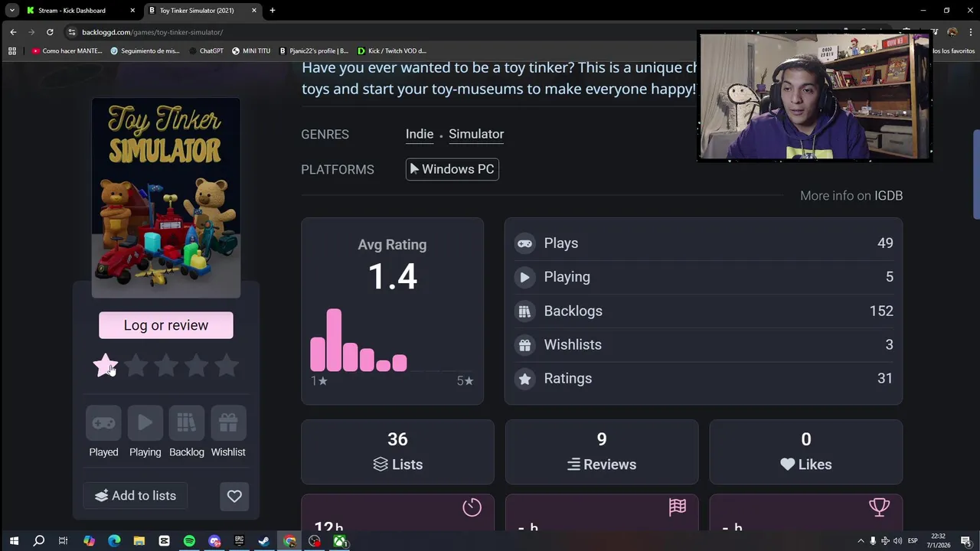Screen dimensions: 980x551
Task: Click the Backlogs books icon
Action: (524, 311)
